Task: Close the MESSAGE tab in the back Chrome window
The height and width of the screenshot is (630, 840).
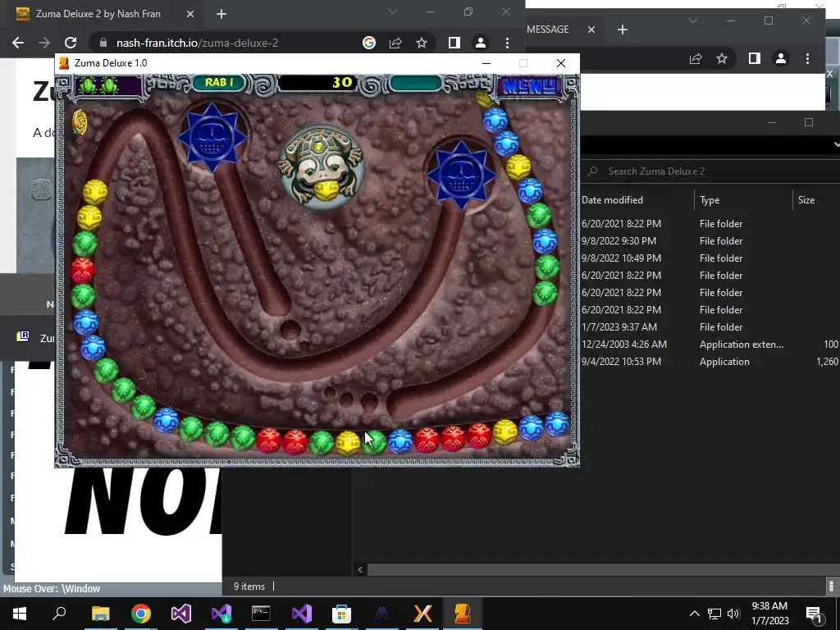Action: (591, 30)
